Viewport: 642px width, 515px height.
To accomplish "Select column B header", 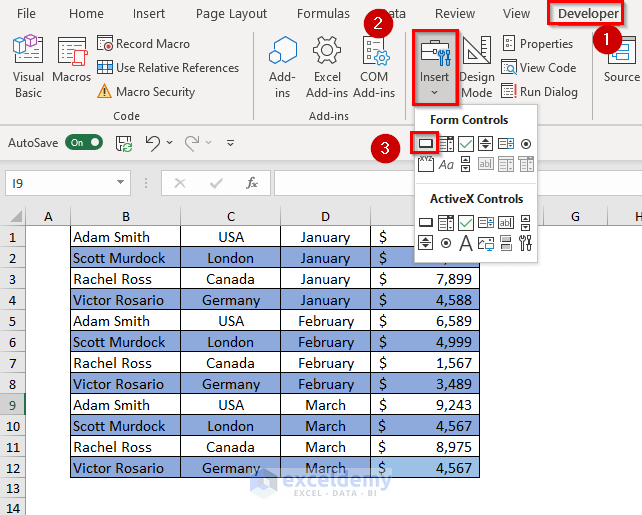I will point(125,216).
